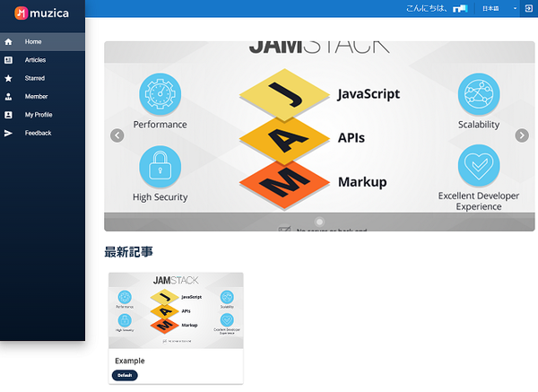Show the previous carousel slide
538x392 pixels.
pyautogui.click(x=117, y=135)
